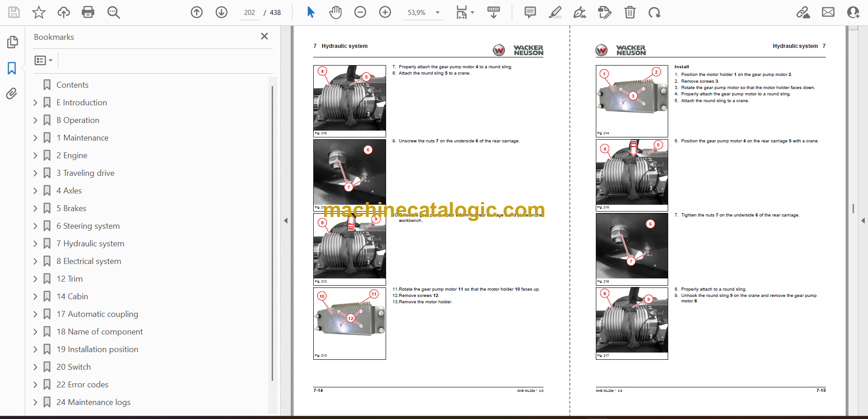Viewport: 868px width, 419px height.
Task: Expand the 3 Traveling drive bookmark
Action: [35, 173]
